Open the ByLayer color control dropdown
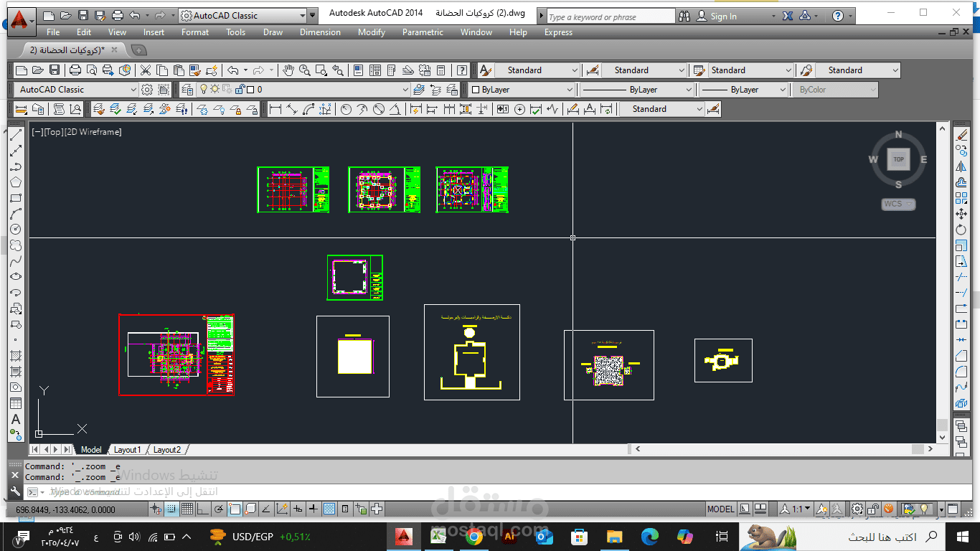This screenshot has width=980, height=551. click(522, 90)
